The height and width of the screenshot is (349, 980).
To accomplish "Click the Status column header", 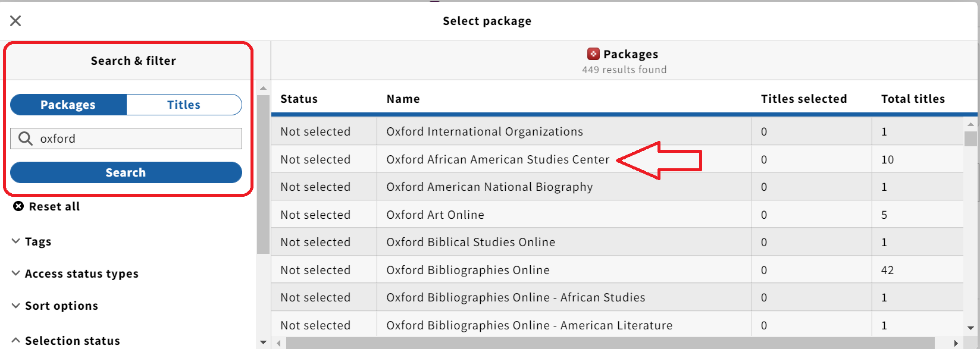I will pyautogui.click(x=299, y=99).
